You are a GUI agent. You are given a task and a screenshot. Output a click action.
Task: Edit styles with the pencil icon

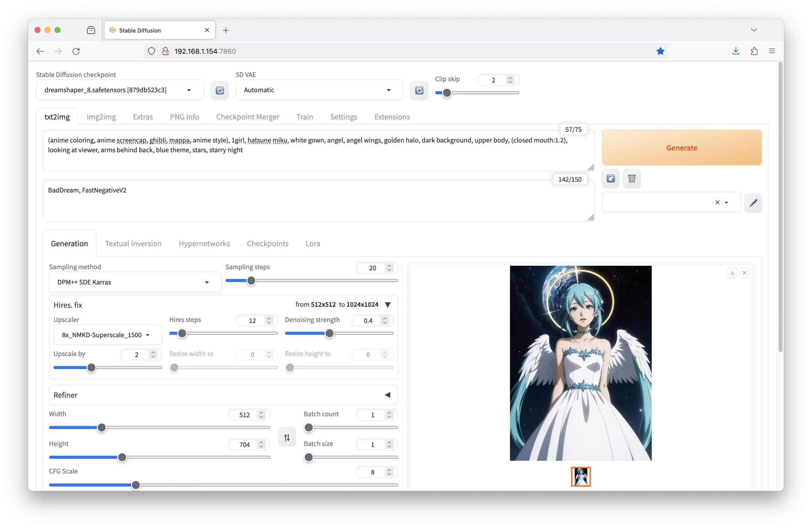click(753, 203)
